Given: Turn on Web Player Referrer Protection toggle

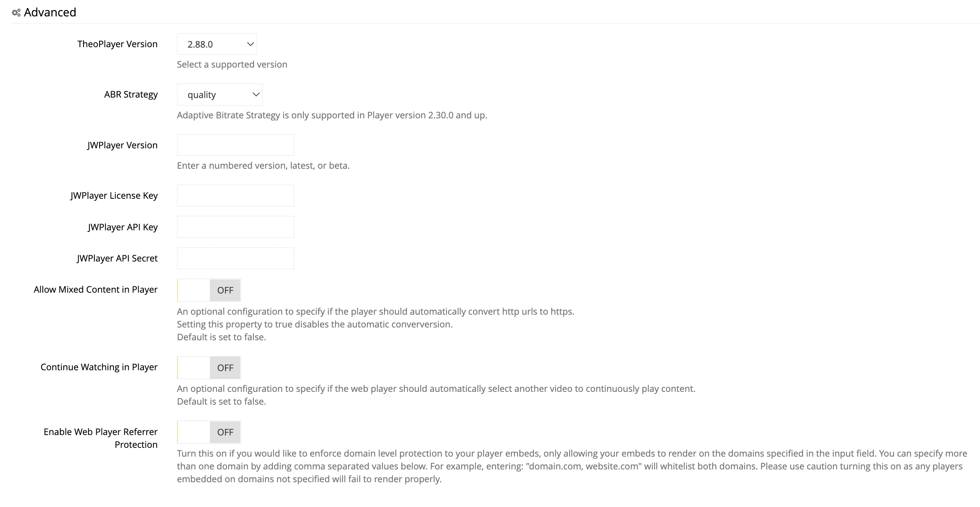Looking at the screenshot, I should pos(209,432).
